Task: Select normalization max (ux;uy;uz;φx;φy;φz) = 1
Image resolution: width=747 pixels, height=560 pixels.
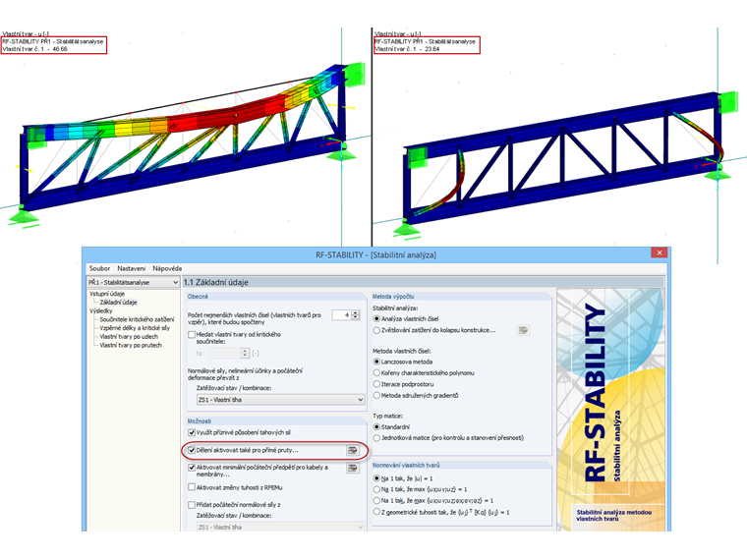Action: tap(376, 501)
